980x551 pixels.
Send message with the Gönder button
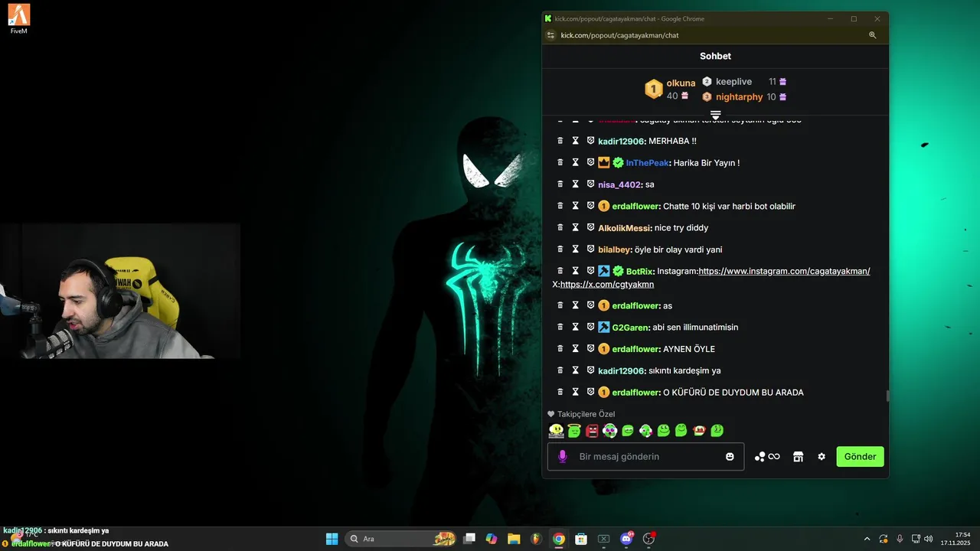pos(860,456)
